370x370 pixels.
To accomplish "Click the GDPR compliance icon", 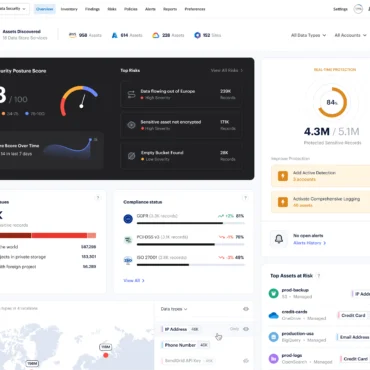I will pyautogui.click(x=128, y=219).
